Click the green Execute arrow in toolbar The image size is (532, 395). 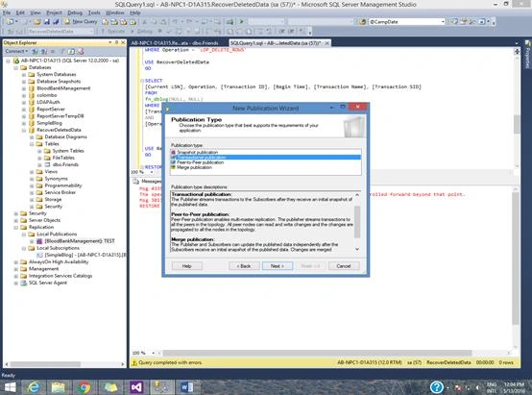(x=242, y=21)
